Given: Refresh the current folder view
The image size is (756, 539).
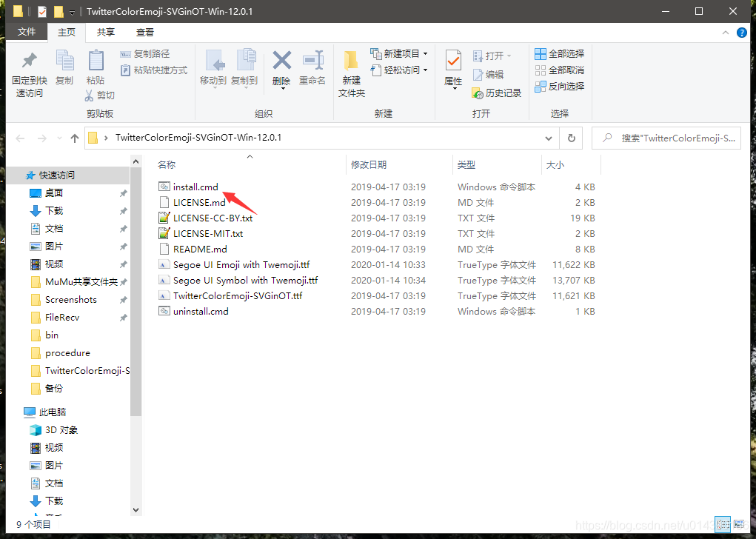Looking at the screenshot, I should pyautogui.click(x=572, y=138).
